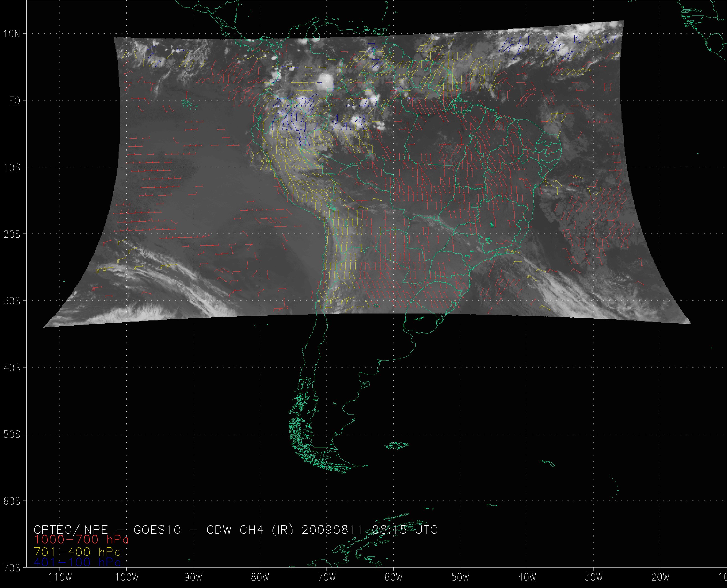Viewport: 727px width, 588px height.
Task: Click the CPTEC/INPE GOES10 title text
Action: (x=235, y=529)
